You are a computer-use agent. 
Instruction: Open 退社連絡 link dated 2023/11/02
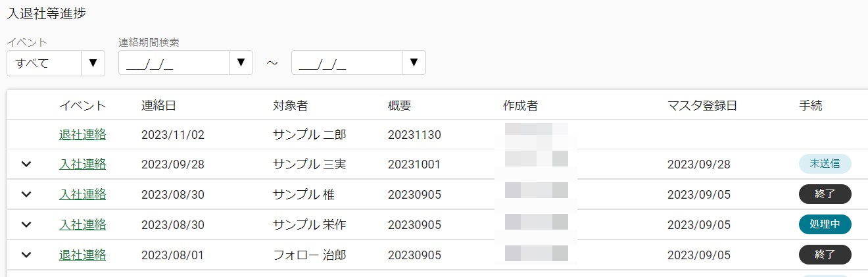coord(82,135)
